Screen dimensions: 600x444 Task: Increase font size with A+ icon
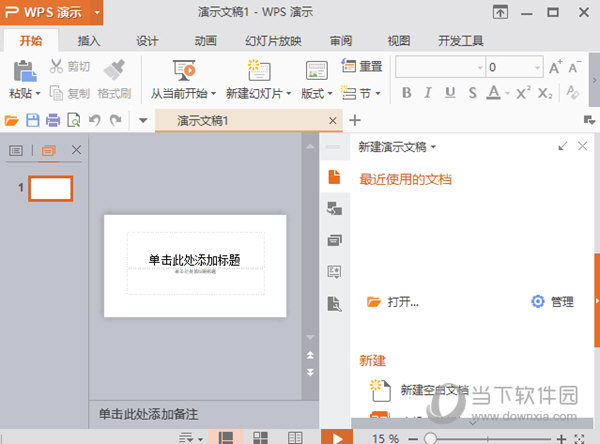pos(555,67)
